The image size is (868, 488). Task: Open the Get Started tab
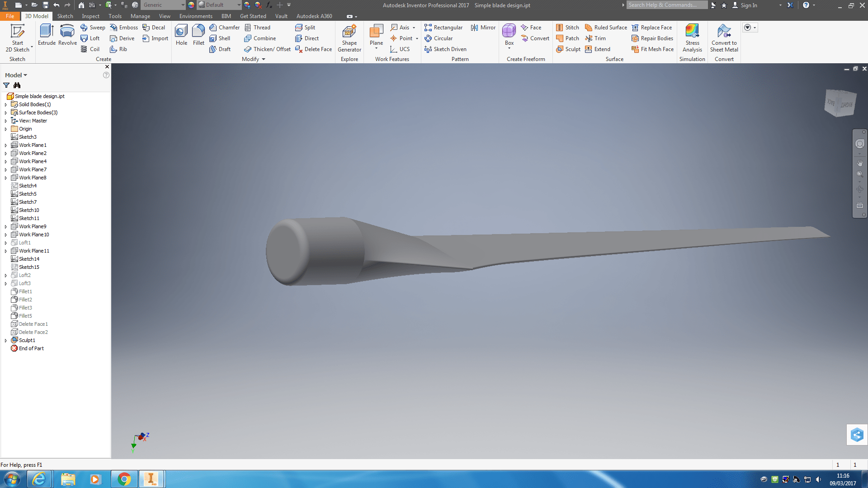253,16
